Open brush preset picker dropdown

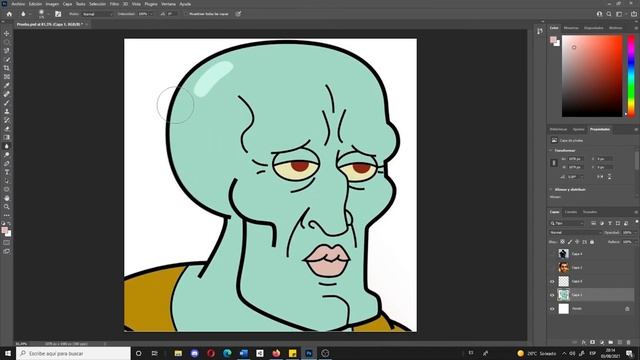tap(48, 14)
